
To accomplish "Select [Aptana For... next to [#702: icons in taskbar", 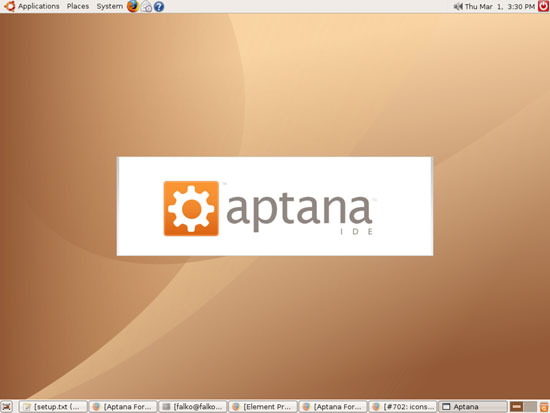I will pos(333,407).
